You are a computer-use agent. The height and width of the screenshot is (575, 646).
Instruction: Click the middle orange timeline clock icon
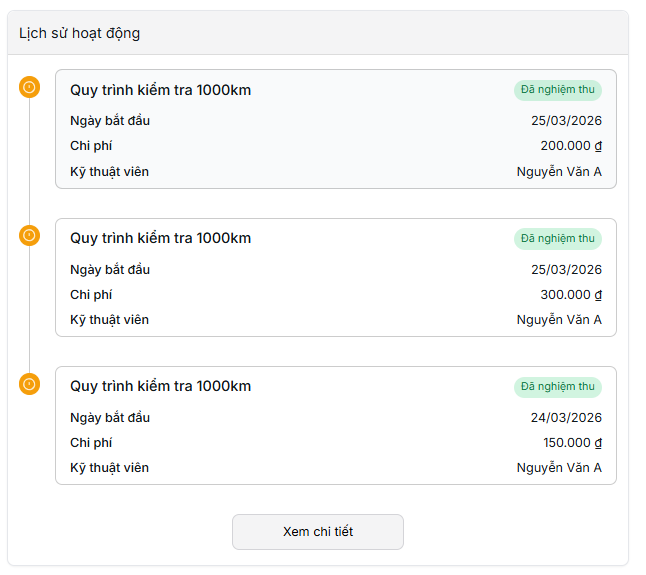pyautogui.click(x=29, y=236)
